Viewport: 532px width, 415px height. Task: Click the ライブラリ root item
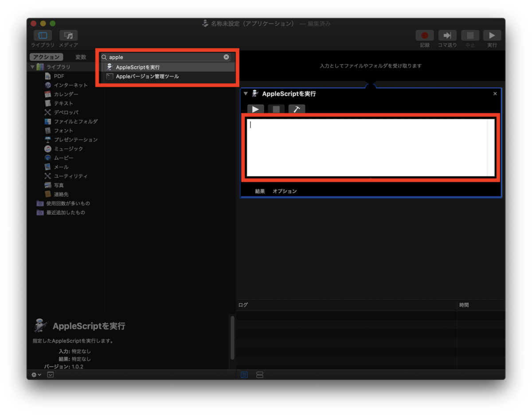pos(53,67)
